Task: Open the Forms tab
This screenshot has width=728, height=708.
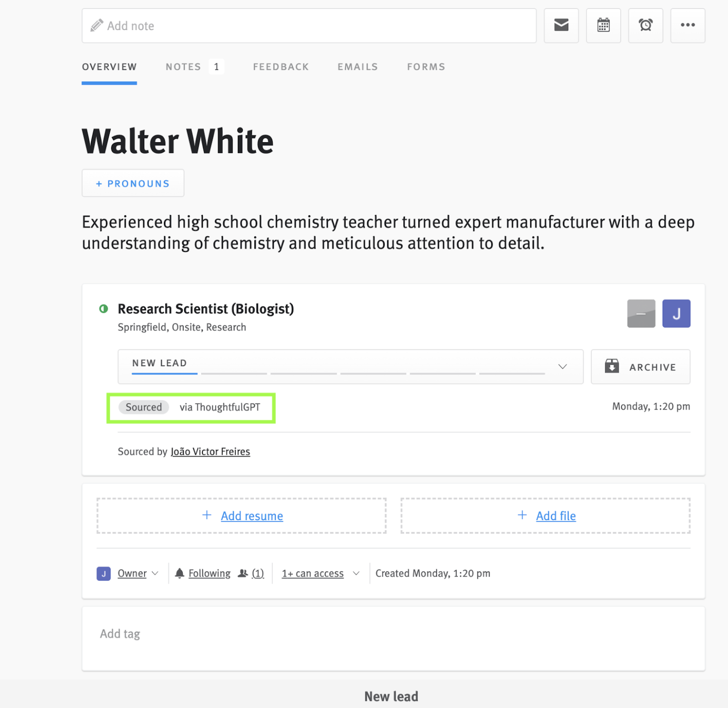Action: pos(426,67)
